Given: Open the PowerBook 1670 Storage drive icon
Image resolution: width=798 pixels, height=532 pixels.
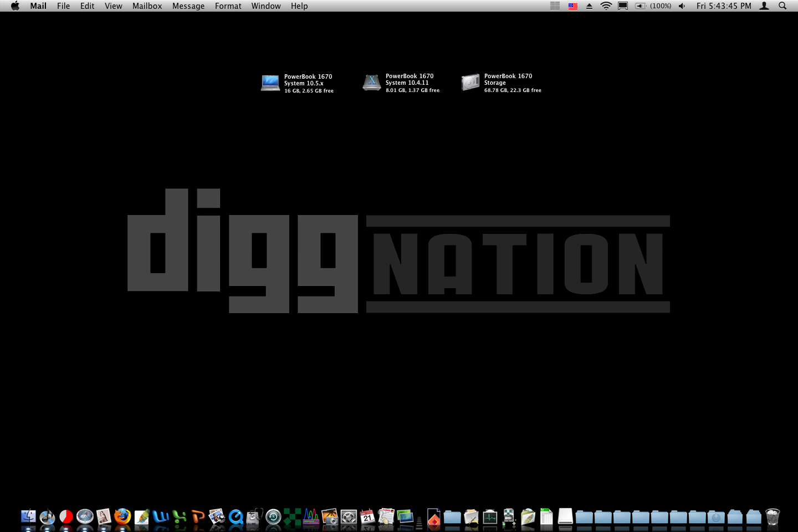Looking at the screenshot, I should click(x=470, y=82).
